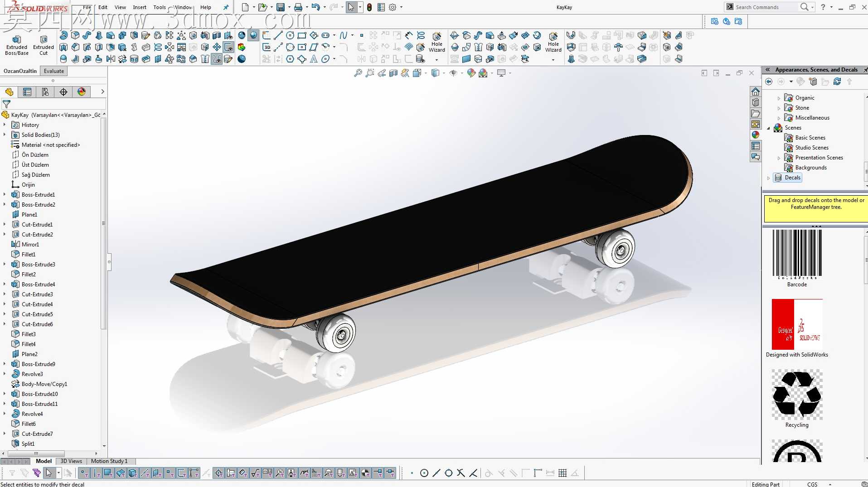Toggle the Filter Sketch Points selection filter
Viewport: 868px width, 487px height.
(x=170, y=473)
